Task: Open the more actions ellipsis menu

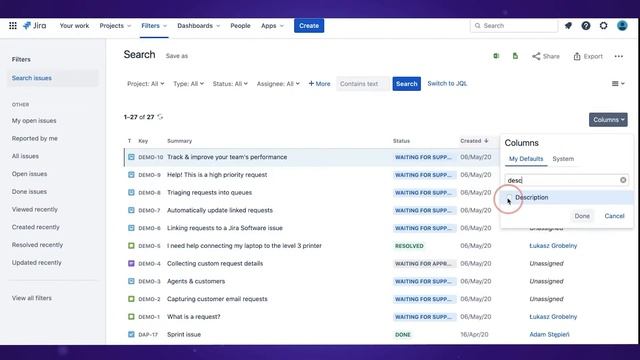Action: 618,56
